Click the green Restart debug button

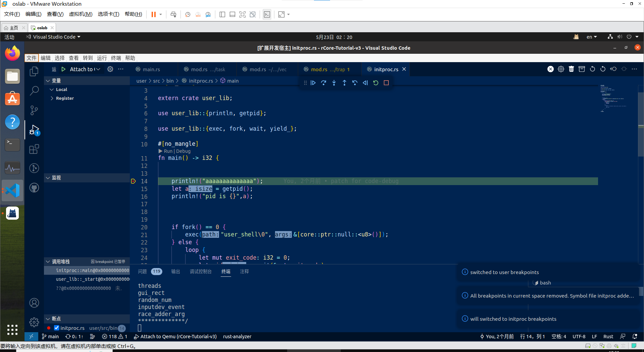click(x=376, y=83)
